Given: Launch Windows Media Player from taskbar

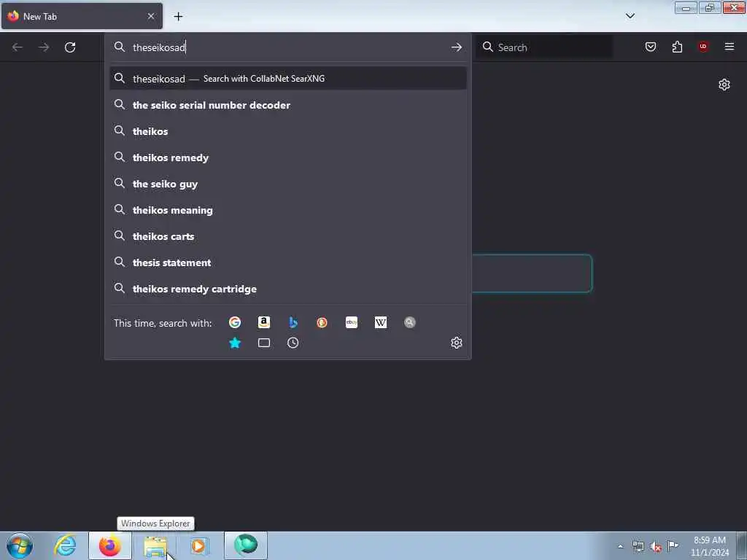Looking at the screenshot, I should (x=199, y=545).
